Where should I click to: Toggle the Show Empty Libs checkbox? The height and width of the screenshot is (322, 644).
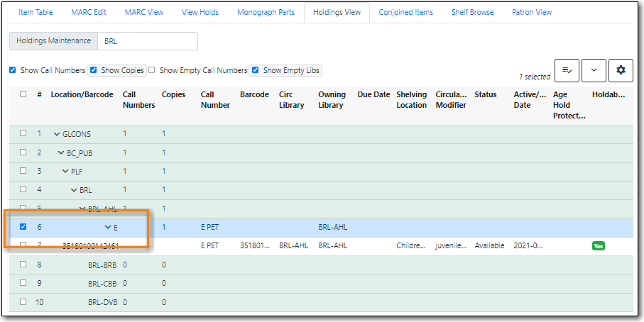256,70
